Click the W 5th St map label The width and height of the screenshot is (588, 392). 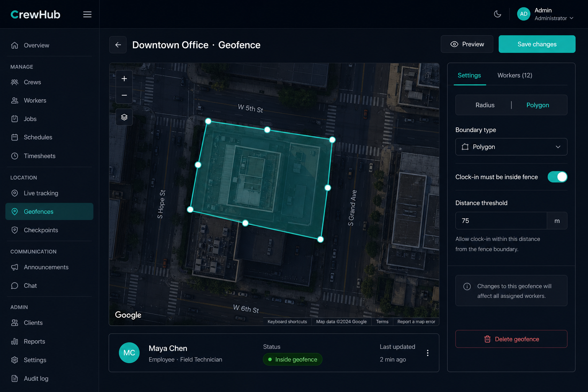pyautogui.click(x=250, y=108)
